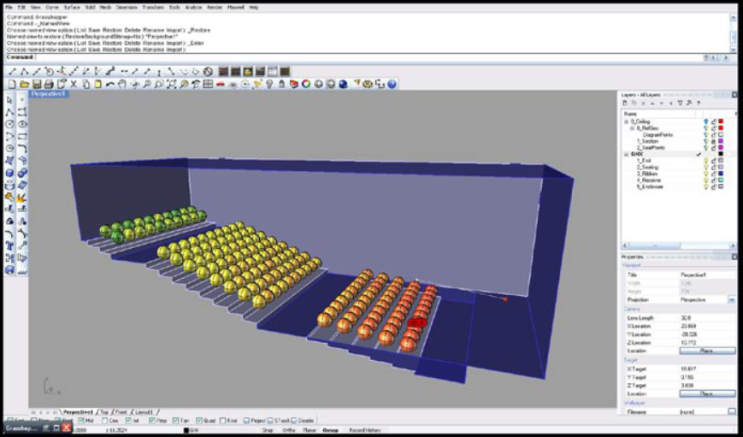Collapse the GHX layer tree node
Image resolution: width=743 pixels, height=437 pixels.
626,154
